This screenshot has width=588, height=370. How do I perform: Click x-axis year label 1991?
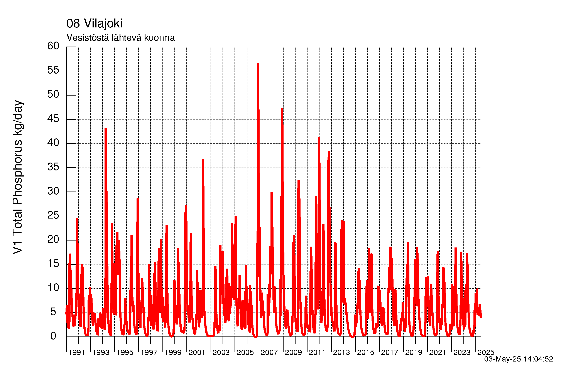[76, 352]
